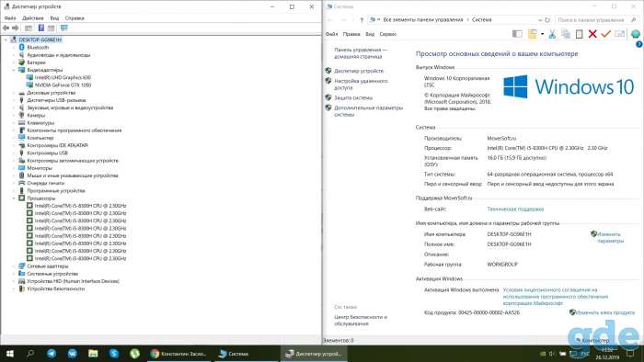Switch to the Chrome Константин window on the taskbar
Viewport: 644px width, 362px height.
pyautogui.click(x=179, y=354)
